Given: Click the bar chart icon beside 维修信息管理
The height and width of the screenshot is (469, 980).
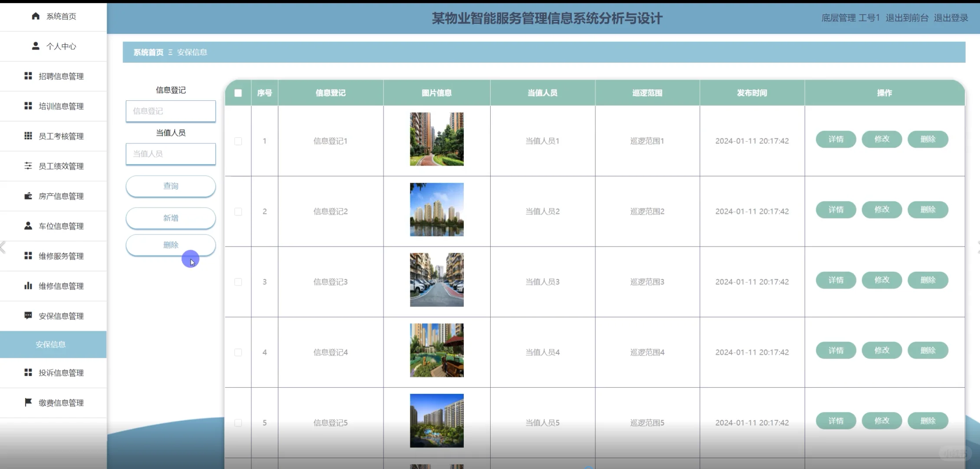Looking at the screenshot, I should coord(28,286).
